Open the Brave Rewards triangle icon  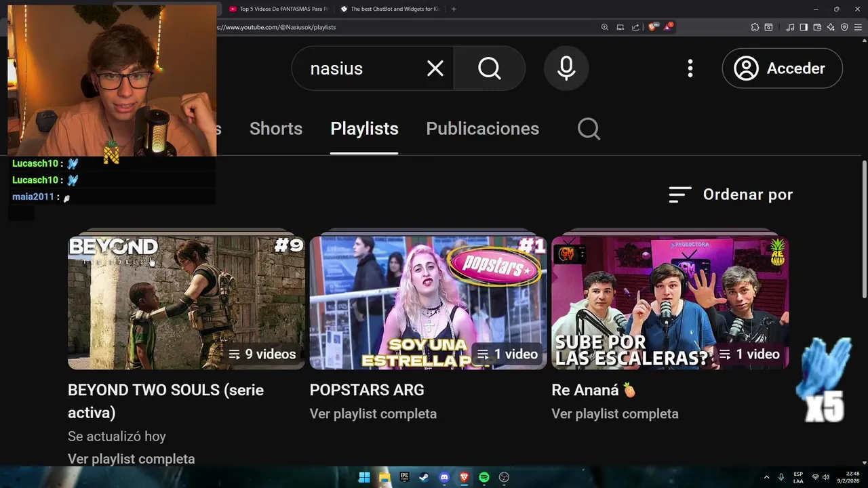668,27
